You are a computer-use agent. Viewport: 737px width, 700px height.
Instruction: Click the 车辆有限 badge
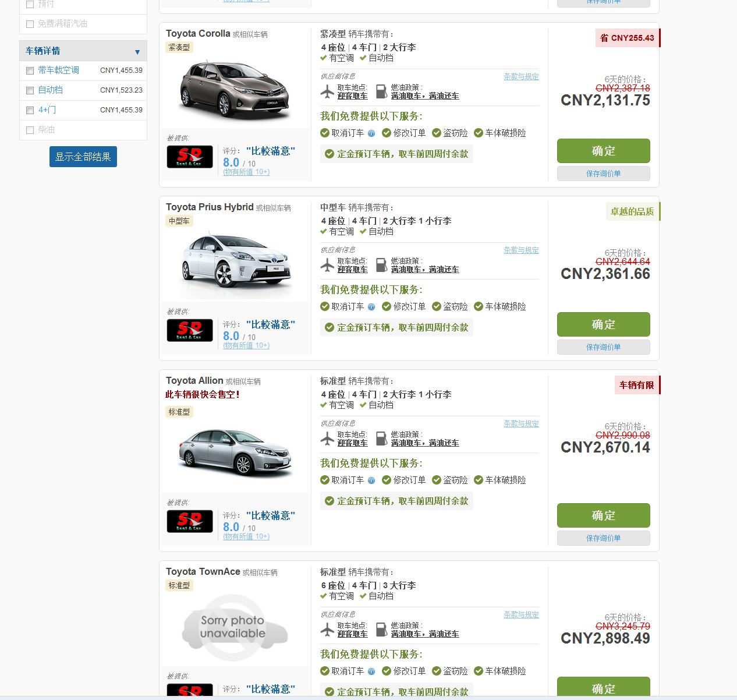pos(637,385)
